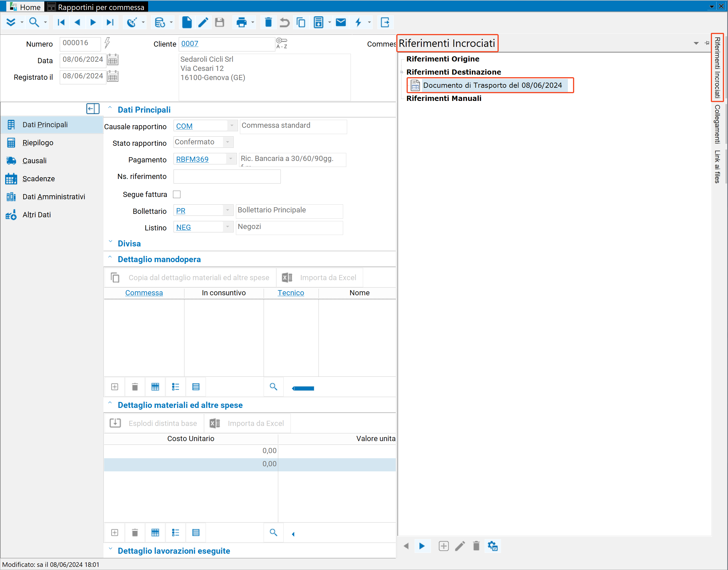The height and width of the screenshot is (570, 728).
Task: Undo changes with the toolbar undo arrow
Action: 285,22
